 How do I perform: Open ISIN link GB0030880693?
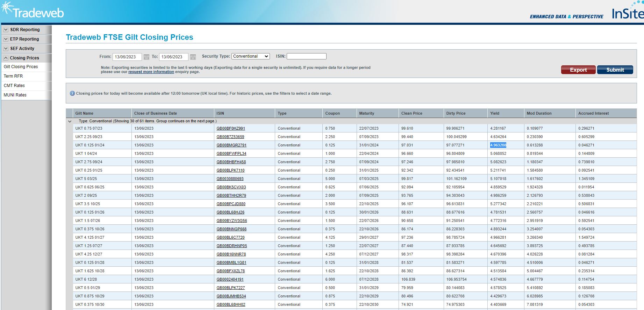click(x=230, y=179)
